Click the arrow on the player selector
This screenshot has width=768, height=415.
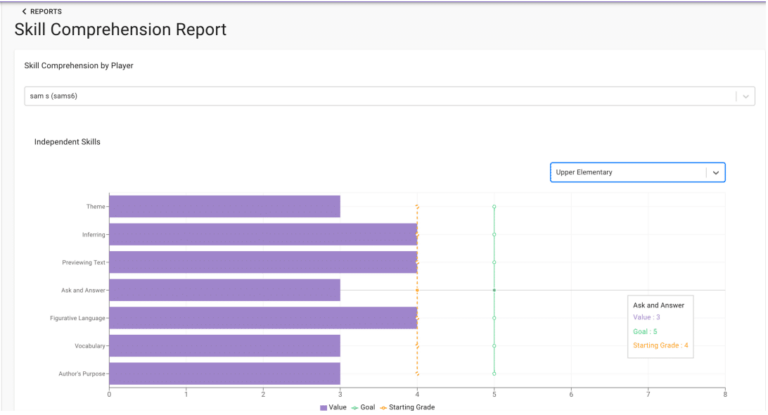click(745, 96)
